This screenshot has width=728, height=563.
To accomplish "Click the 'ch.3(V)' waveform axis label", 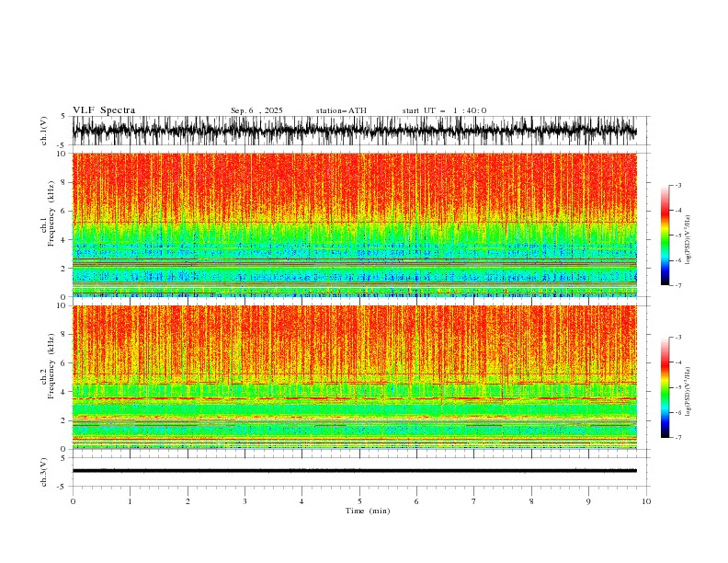I will tap(44, 472).
